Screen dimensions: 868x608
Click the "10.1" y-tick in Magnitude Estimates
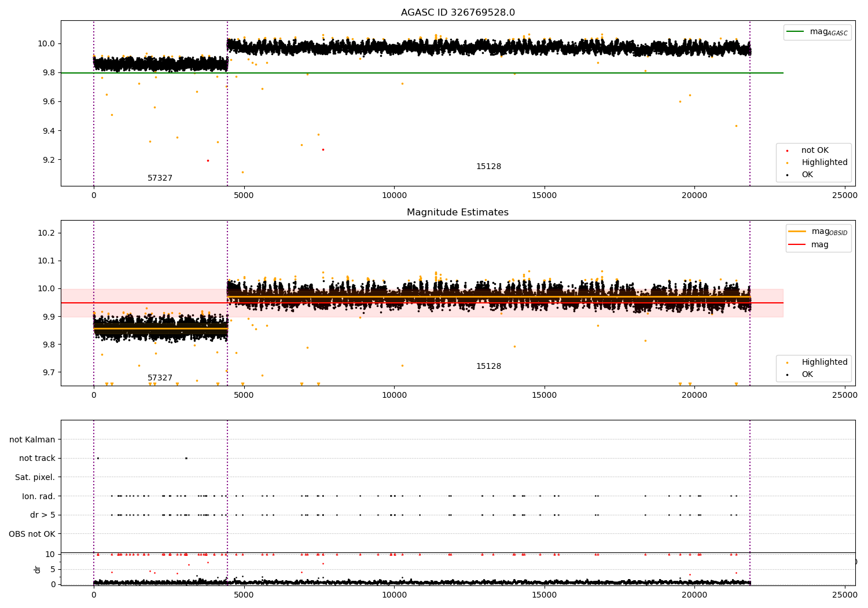47,261
